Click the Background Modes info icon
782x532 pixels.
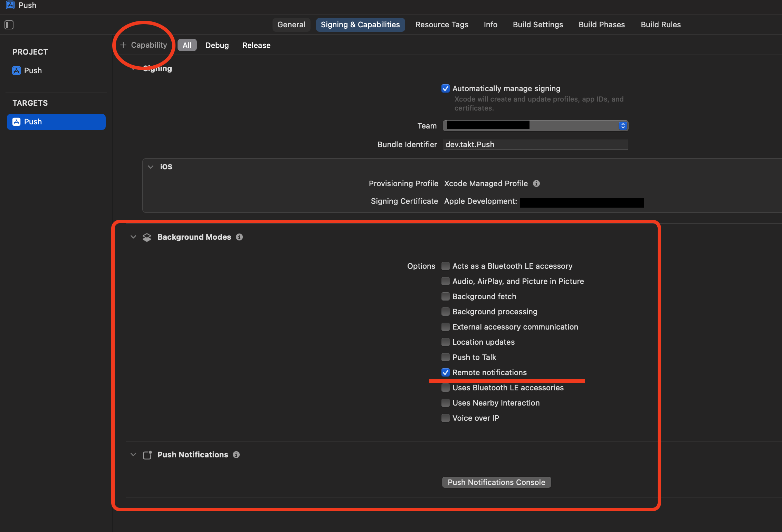239,237
